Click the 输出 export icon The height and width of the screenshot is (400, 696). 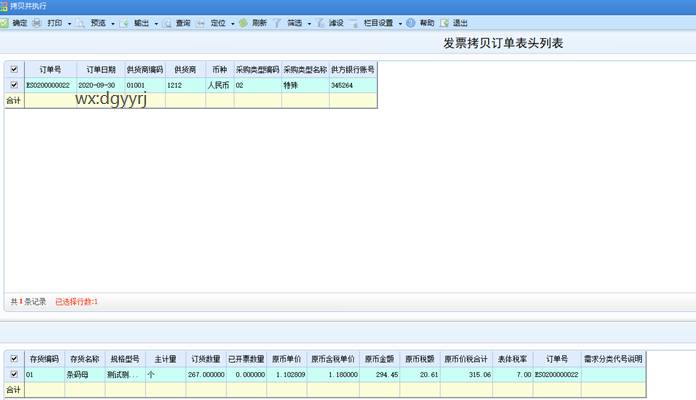(125, 22)
